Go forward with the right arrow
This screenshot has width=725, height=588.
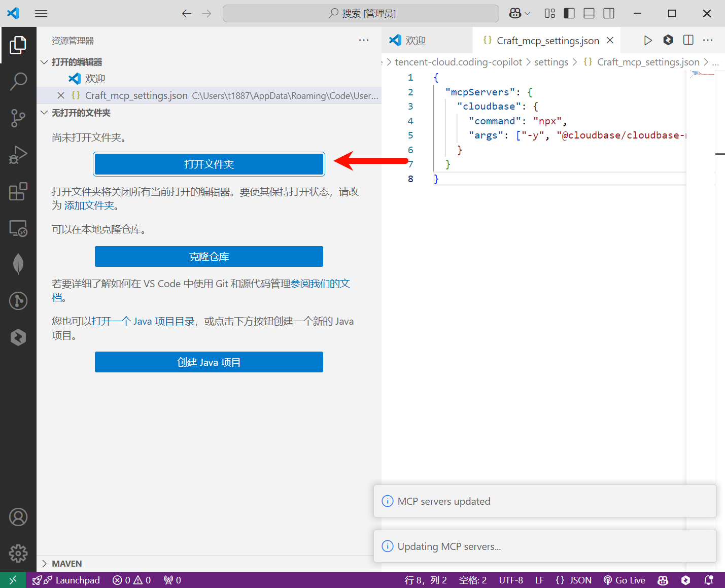click(206, 13)
